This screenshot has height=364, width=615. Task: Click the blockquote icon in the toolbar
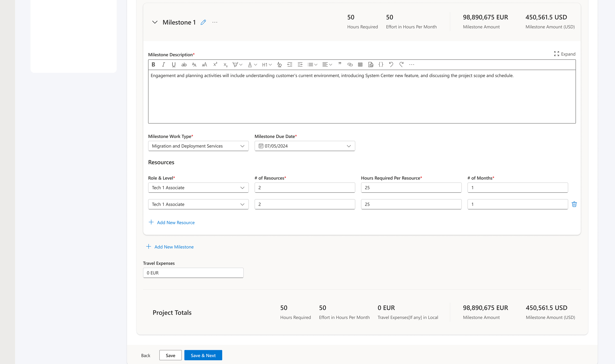click(x=340, y=64)
